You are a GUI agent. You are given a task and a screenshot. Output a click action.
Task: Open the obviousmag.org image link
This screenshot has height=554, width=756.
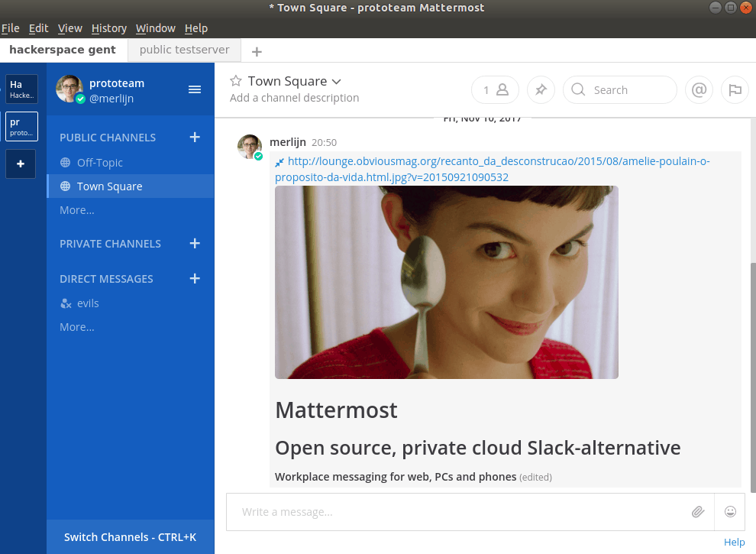tap(493, 169)
